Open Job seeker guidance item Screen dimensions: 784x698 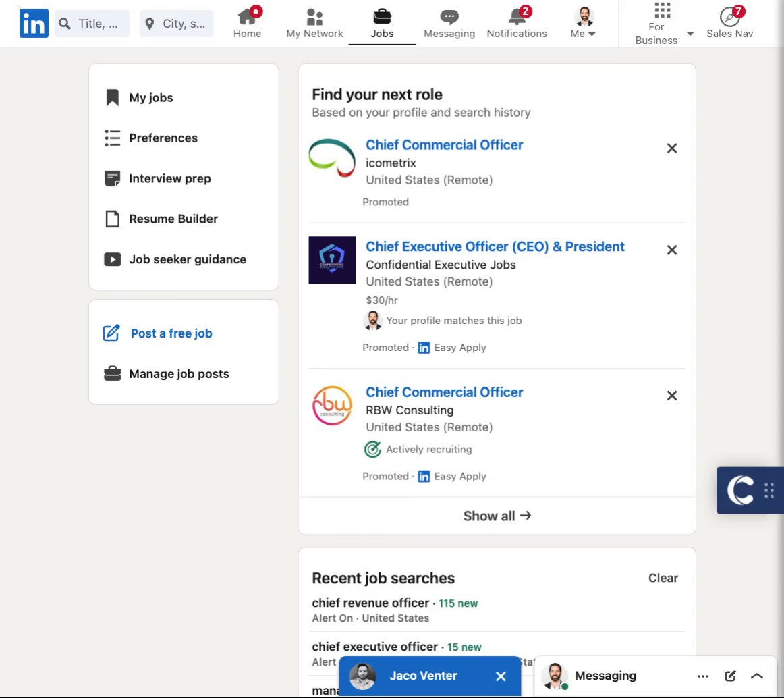pyautogui.click(x=175, y=259)
